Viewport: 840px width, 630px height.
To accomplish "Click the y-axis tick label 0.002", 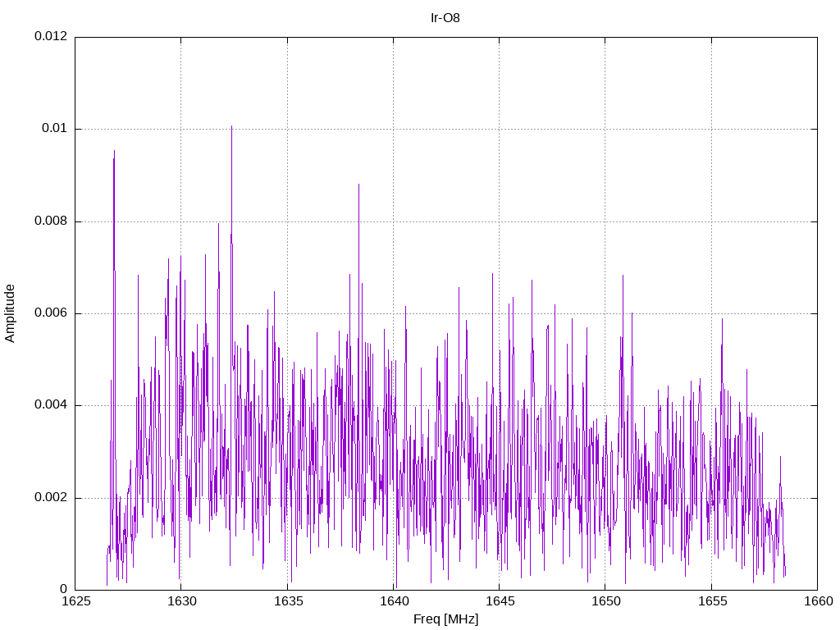I will click(51, 497).
